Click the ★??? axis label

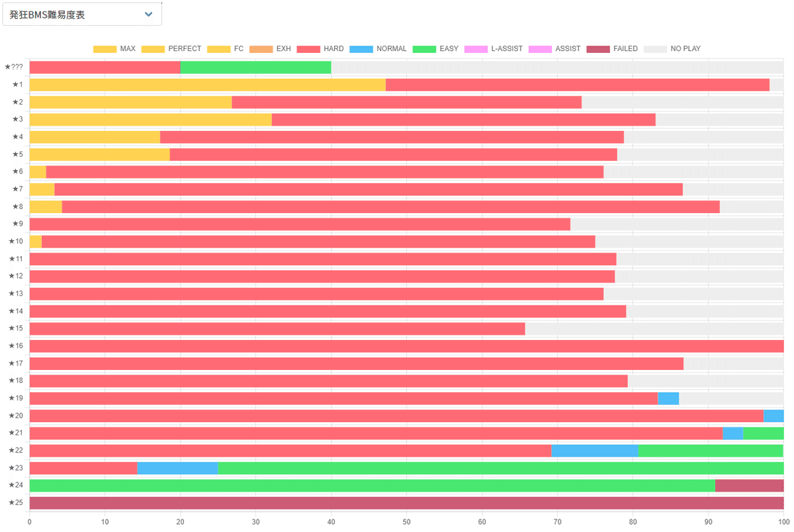coord(14,67)
